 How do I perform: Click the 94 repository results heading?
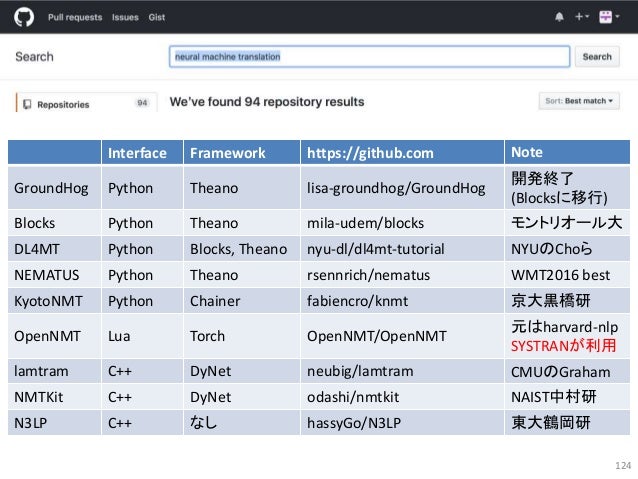[x=267, y=102]
